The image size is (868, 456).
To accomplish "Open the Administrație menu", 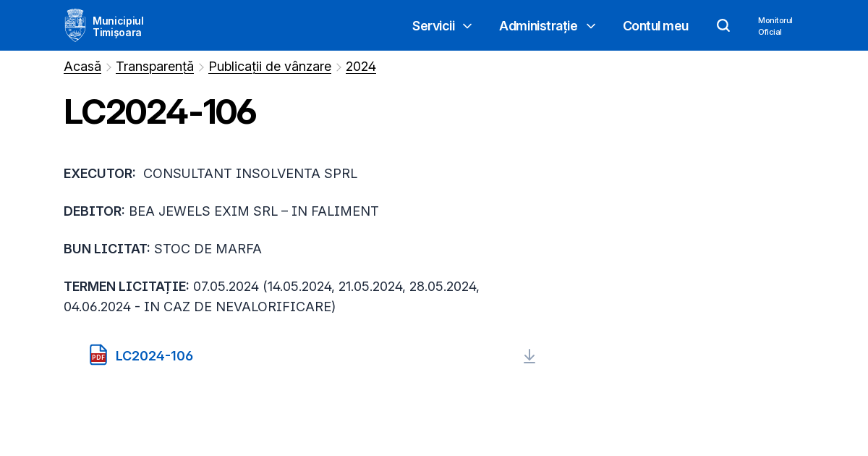I will (x=537, y=26).
